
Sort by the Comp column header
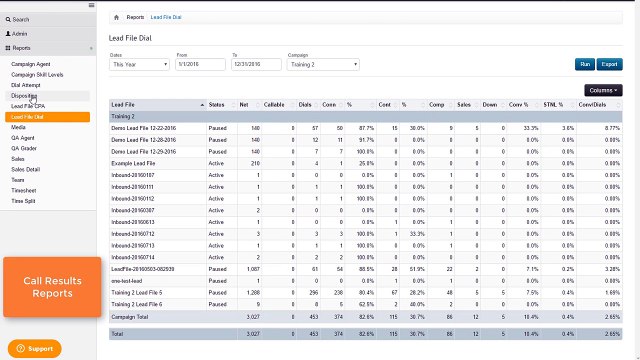coord(441,105)
